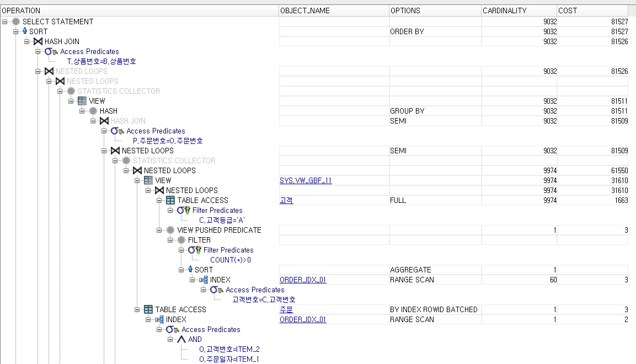The image size is (636, 364).
Task: Click Access Predicates icon above 고객번호=C.고객번호
Action: [x=217, y=290]
